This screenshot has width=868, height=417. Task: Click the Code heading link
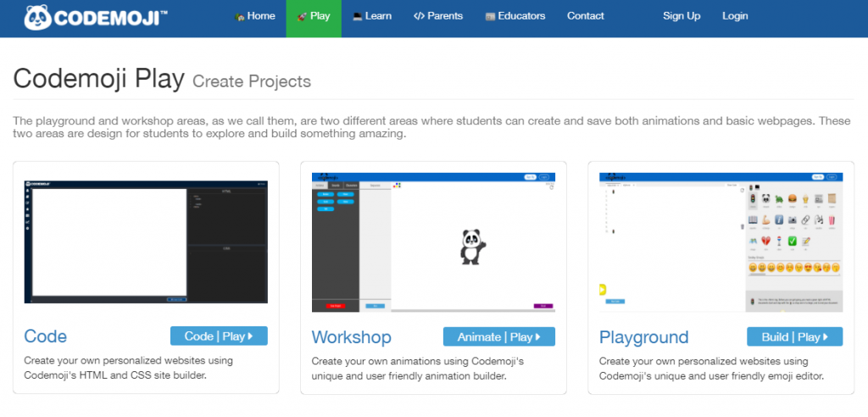point(46,336)
